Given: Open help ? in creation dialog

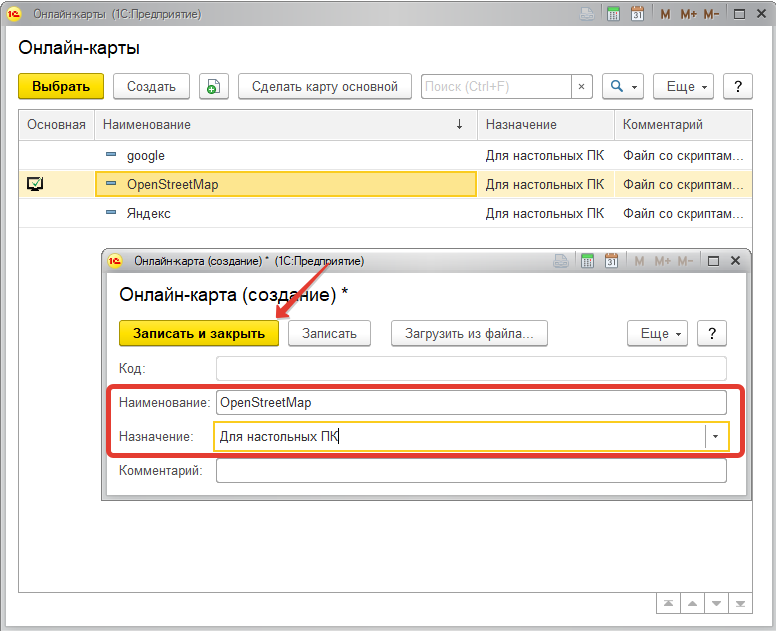Looking at the screenshot, I should tap(712, 333).
